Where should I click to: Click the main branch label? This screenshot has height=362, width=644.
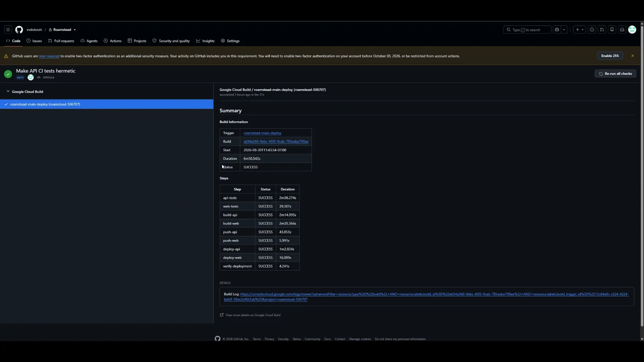[20, 77]
